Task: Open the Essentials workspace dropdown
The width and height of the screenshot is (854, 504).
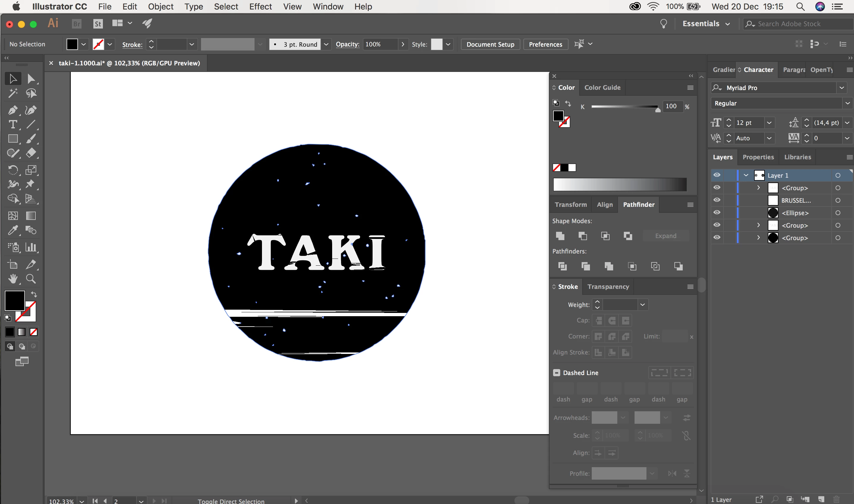Action: [706, 24]
